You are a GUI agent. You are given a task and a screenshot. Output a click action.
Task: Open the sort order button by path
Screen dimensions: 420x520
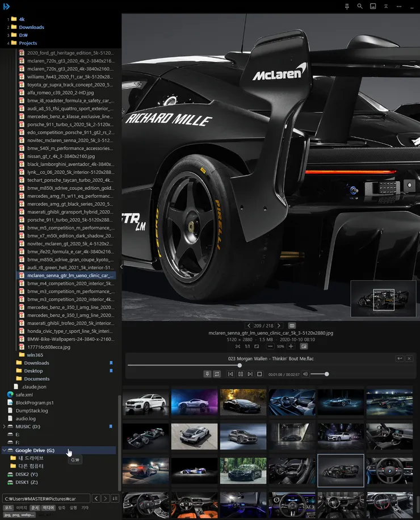(x=115, y=498)
